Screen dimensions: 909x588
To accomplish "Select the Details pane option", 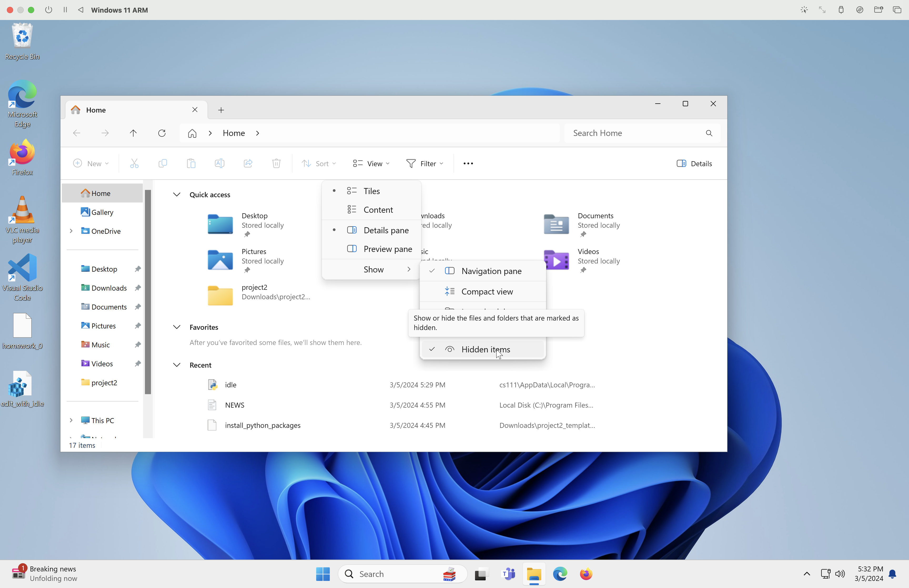I will tap(371, 230).
